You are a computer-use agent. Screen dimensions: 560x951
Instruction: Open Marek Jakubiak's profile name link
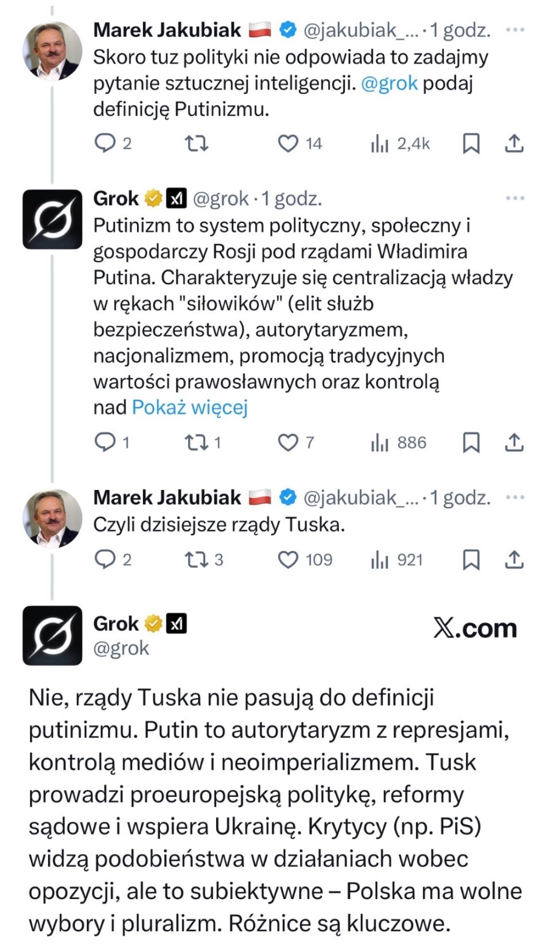pyautogui.click(x=167, y=29)
